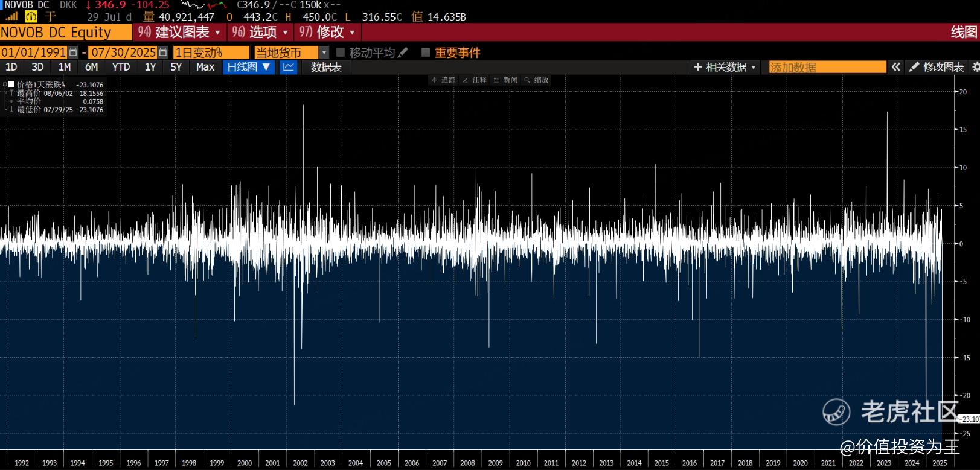Click the double-chevron collapse icon
This screenshot has height=470, width=980.
(896, 67)
